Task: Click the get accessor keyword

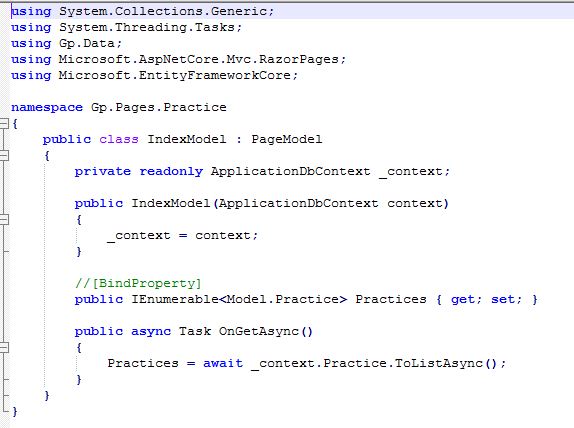Action: (x=463, y=299)
